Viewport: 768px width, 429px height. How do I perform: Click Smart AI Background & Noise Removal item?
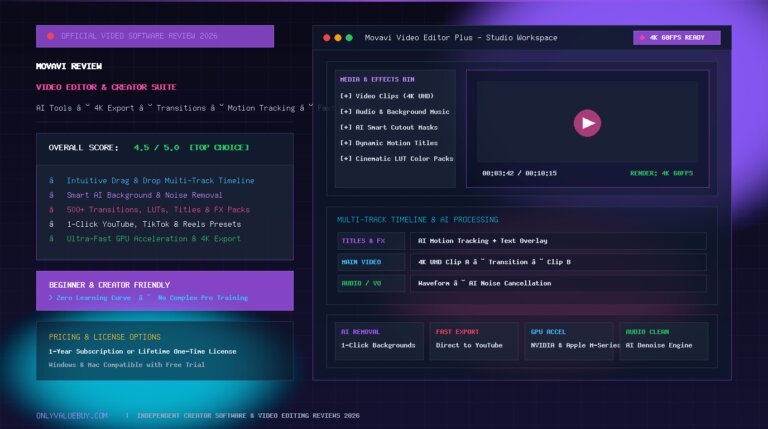144,195
